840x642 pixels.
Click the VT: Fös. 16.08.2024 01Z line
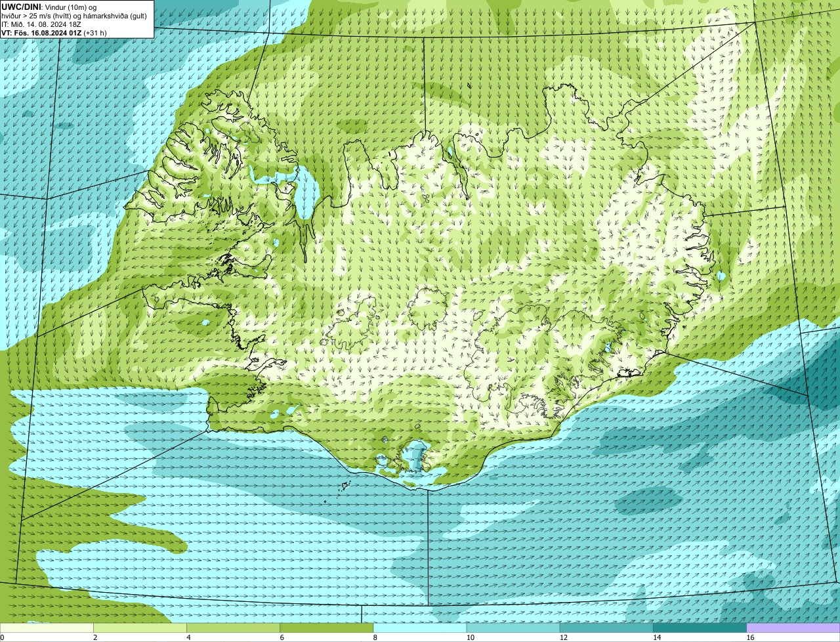pyautogui.click(x=54, y=32)
